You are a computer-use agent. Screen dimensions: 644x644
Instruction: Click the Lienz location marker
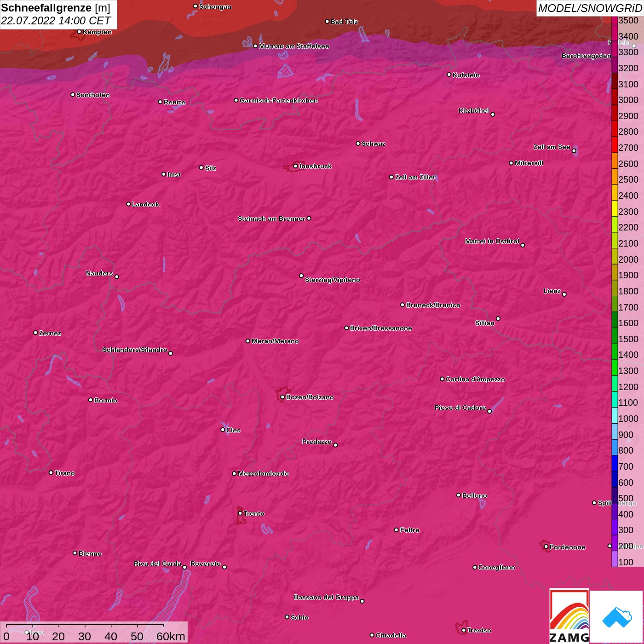[x=564, y=294]
